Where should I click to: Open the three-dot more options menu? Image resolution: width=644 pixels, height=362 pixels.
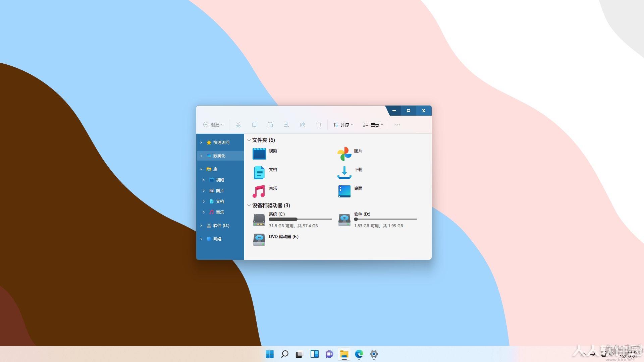click(x=397, y=125)
